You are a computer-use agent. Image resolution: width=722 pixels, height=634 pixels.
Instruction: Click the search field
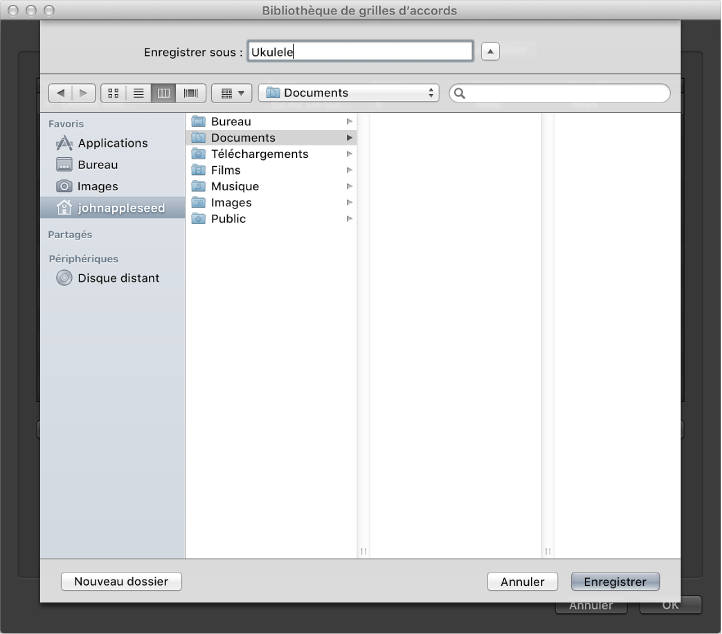coord(559,93)
